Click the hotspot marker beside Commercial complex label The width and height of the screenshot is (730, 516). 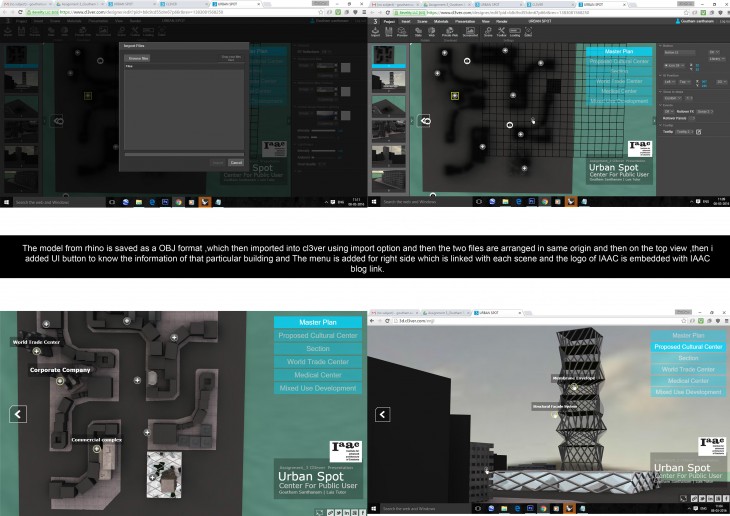coord(97,449)
